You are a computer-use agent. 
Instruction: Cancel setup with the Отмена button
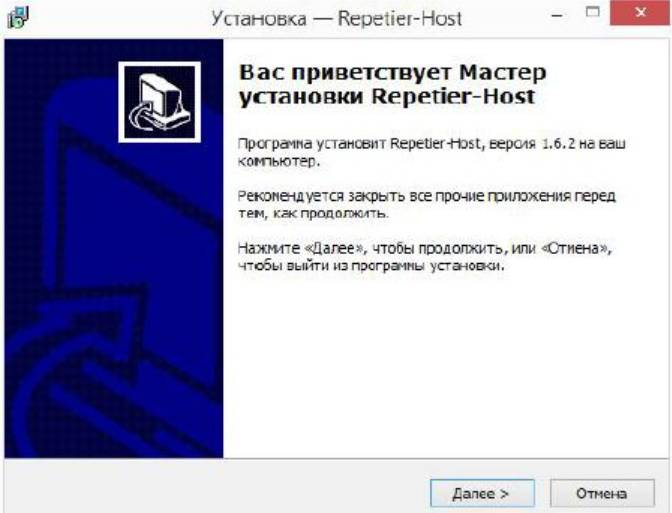click(602, 493)
